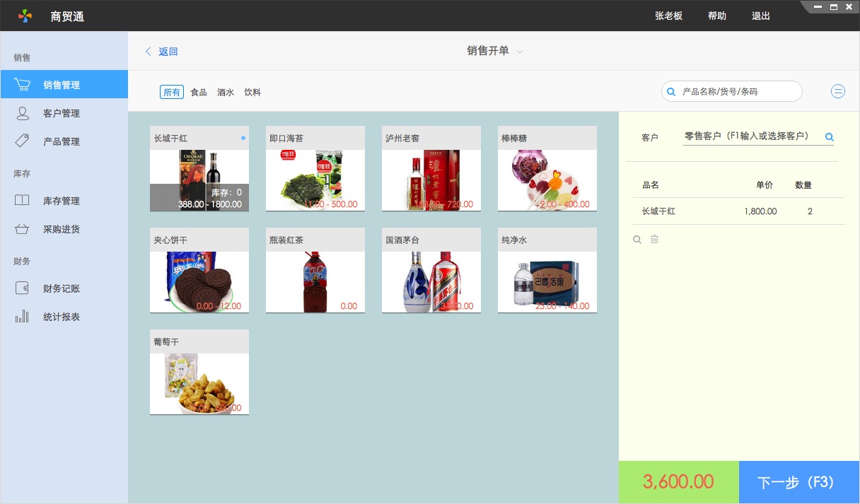The image size is (860, 504).
Task: Open 产品管理 using the tag icon
Action: coord(22,141)
